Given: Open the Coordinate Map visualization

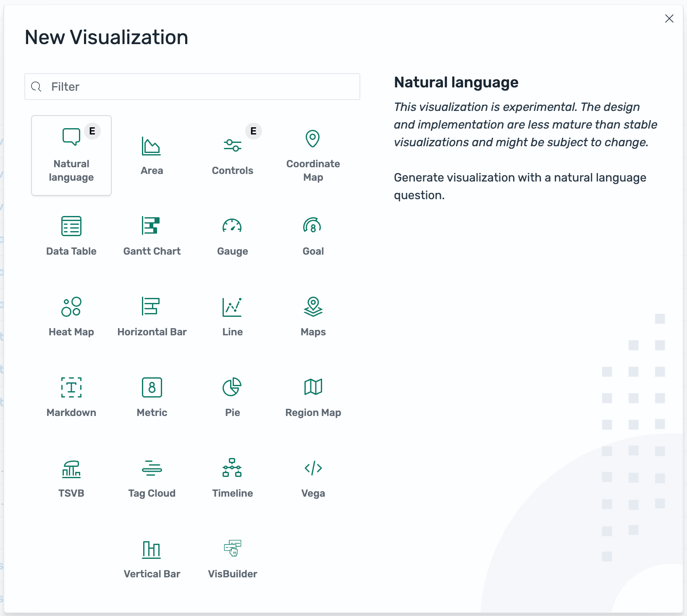Looking at the screenshot, I should [313, 154].
